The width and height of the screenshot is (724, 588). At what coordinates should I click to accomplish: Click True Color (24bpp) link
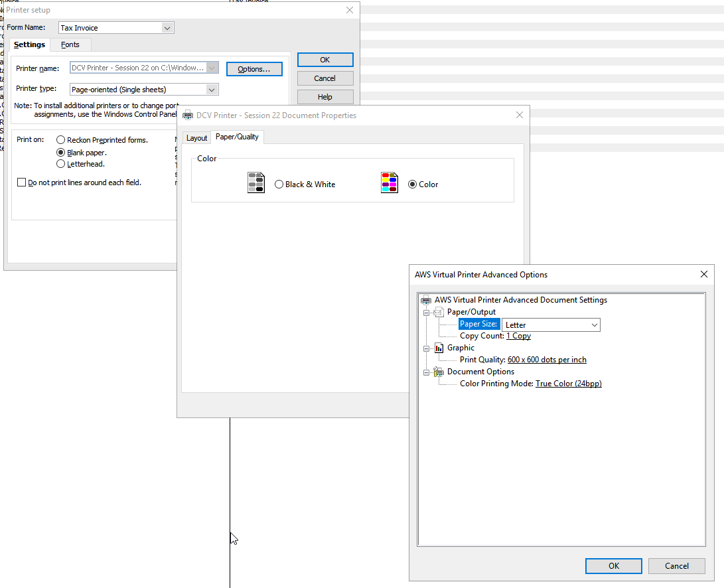pyautogui.click(x=569, y=384)
